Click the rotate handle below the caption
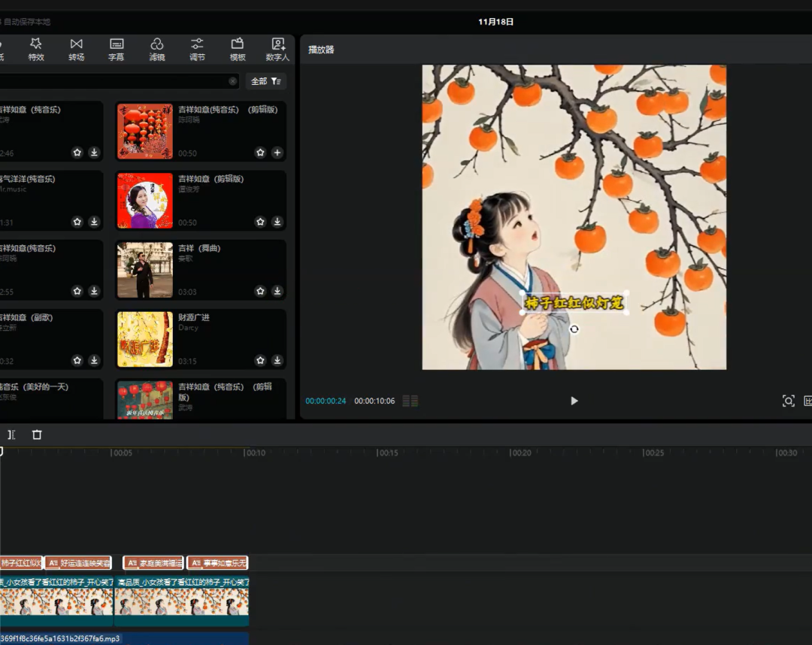Viewport: 812px width, 645px height. [x=574, y=329]
